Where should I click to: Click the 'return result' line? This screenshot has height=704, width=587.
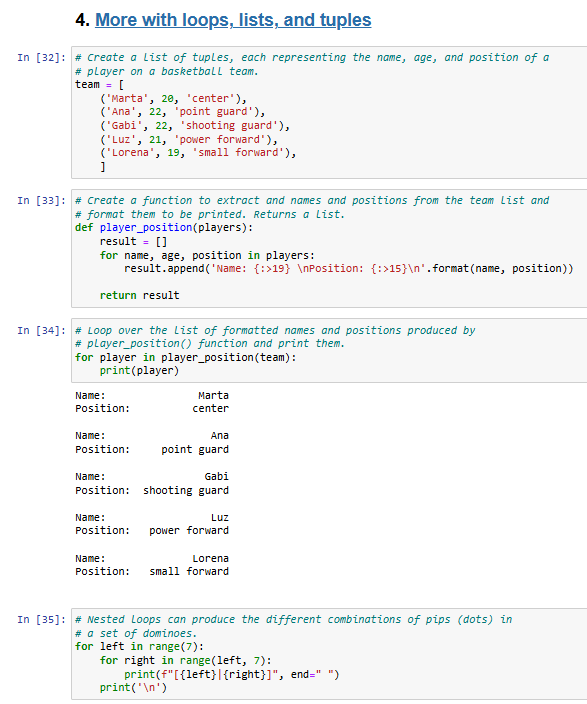139,295
